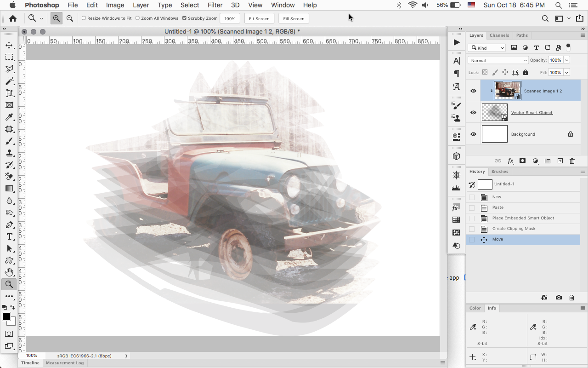
Task: Enable Resize Windows to Fit
Action: 84,18
